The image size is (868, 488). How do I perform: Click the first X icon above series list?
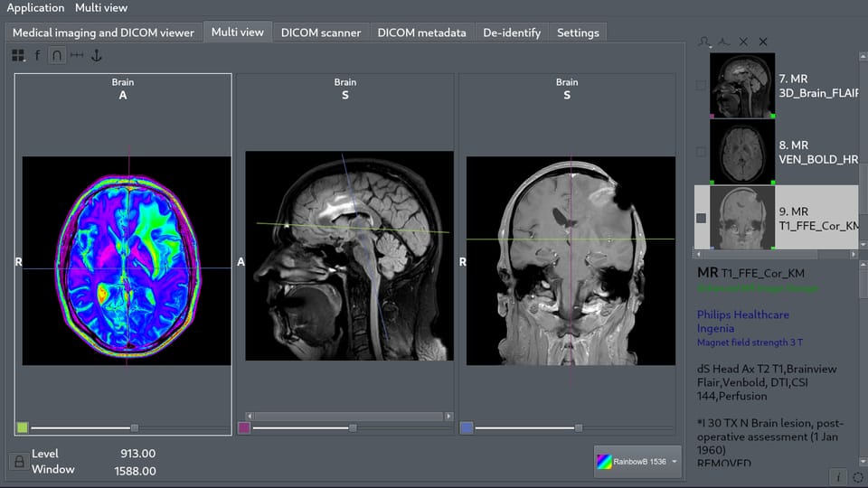click(x=743, y=42)
